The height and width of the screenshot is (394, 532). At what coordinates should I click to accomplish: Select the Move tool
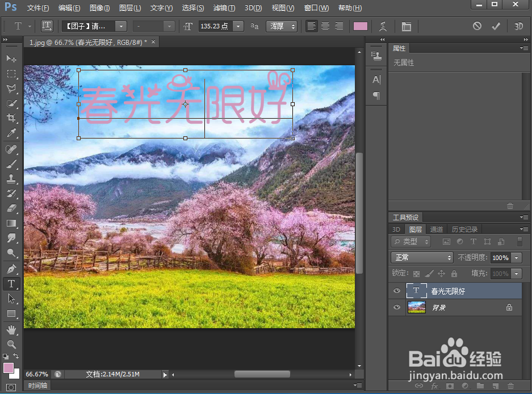pyautogui.click(x=11, y=58)
